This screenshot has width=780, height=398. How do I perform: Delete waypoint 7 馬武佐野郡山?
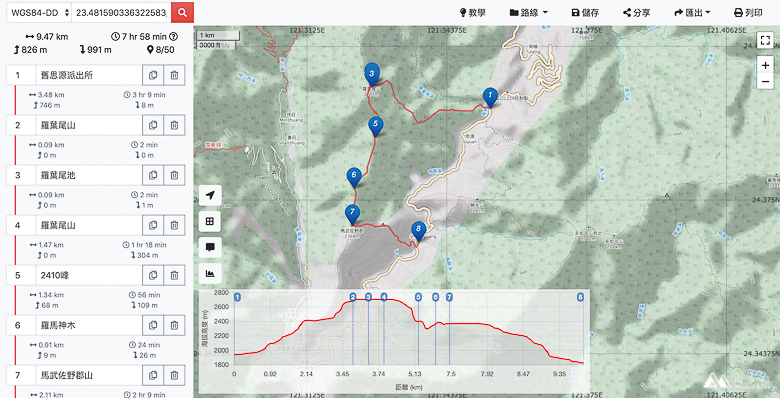pos(174,375)
